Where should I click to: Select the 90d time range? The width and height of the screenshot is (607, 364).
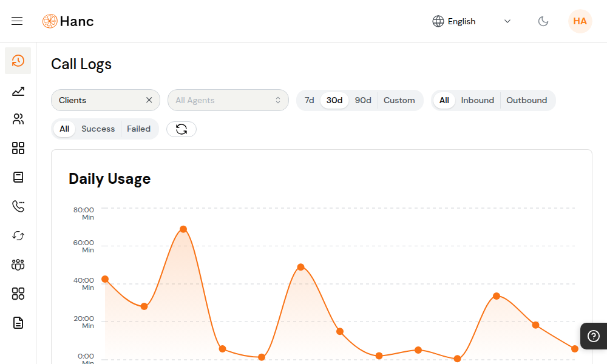coord(363,100)
